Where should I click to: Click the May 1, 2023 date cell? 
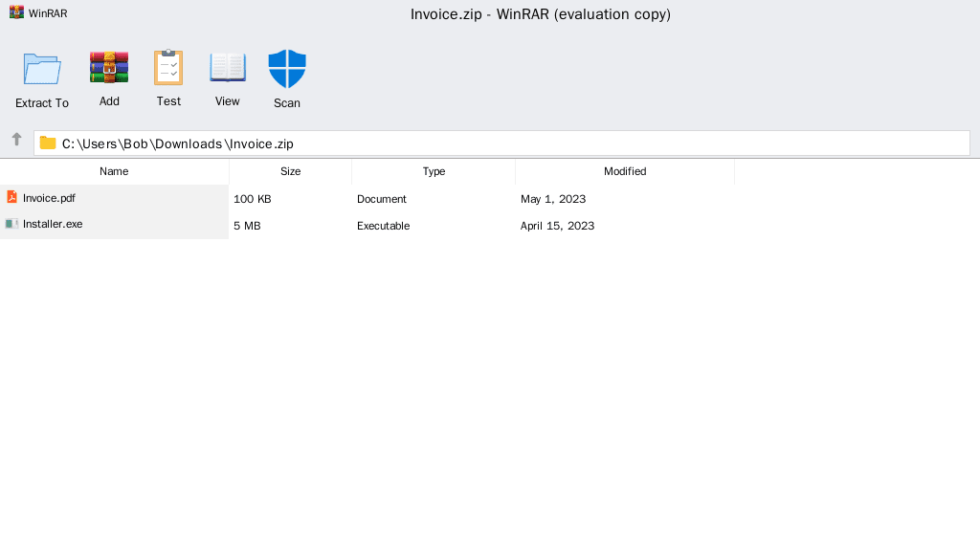click(x=553, y=199)
